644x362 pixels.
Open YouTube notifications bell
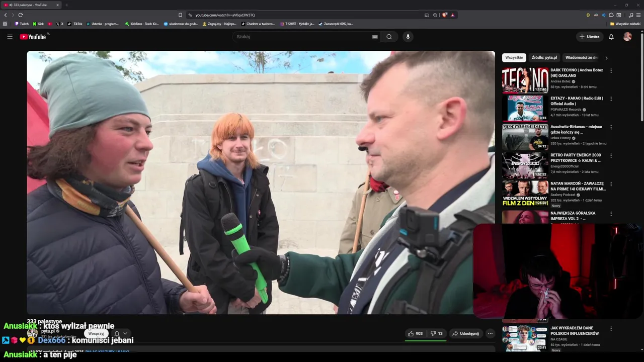click(x=611, y=37)
